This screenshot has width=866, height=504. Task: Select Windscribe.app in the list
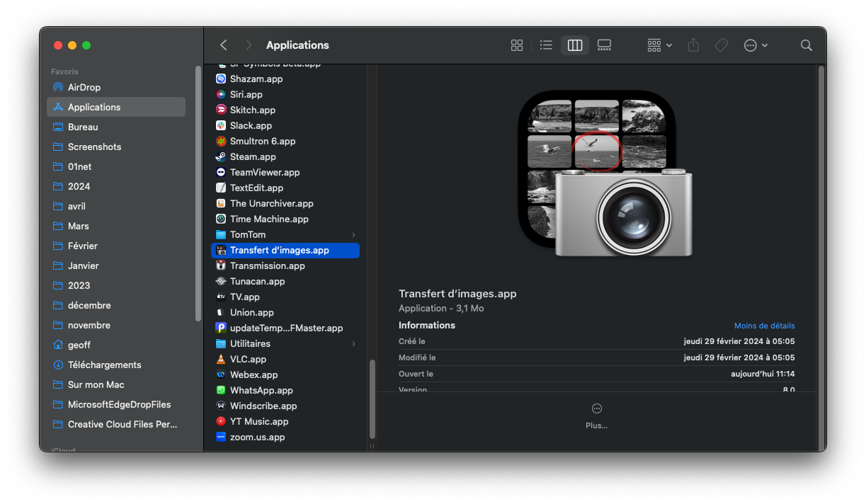(x=285, y=406)
